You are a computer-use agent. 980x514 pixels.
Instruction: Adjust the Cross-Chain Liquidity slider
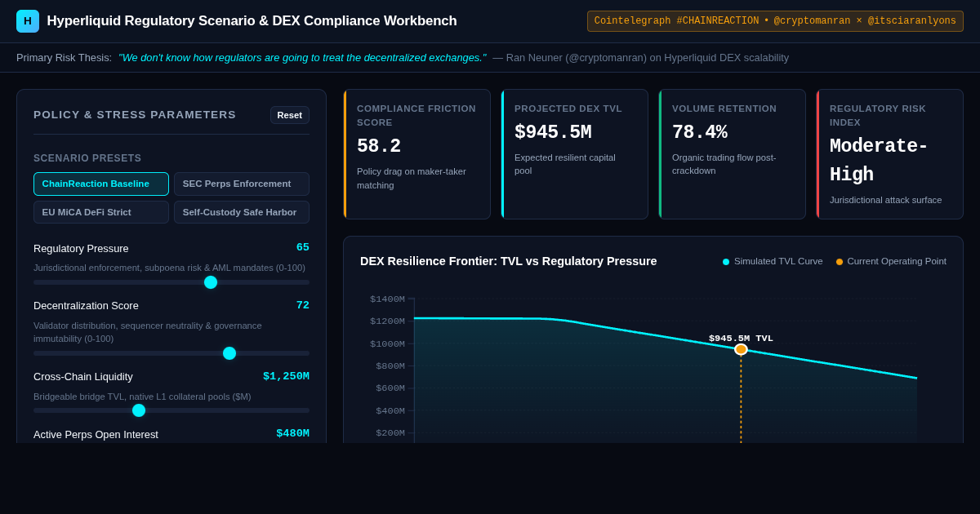coord(171,410)
